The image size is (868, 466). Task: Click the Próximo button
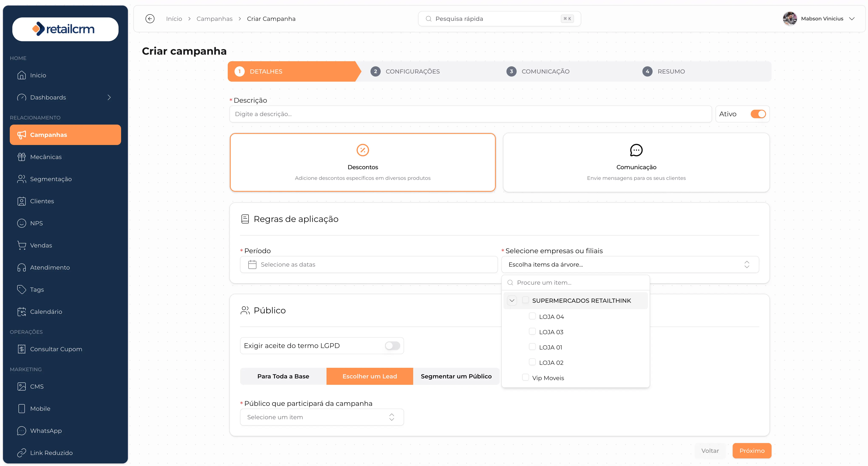coord(752,451)
